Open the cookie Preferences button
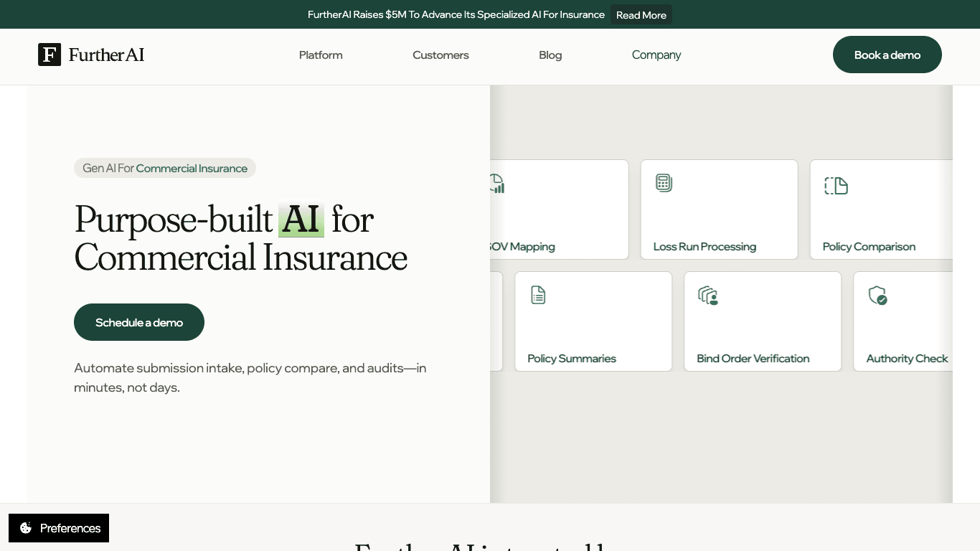 59,528
